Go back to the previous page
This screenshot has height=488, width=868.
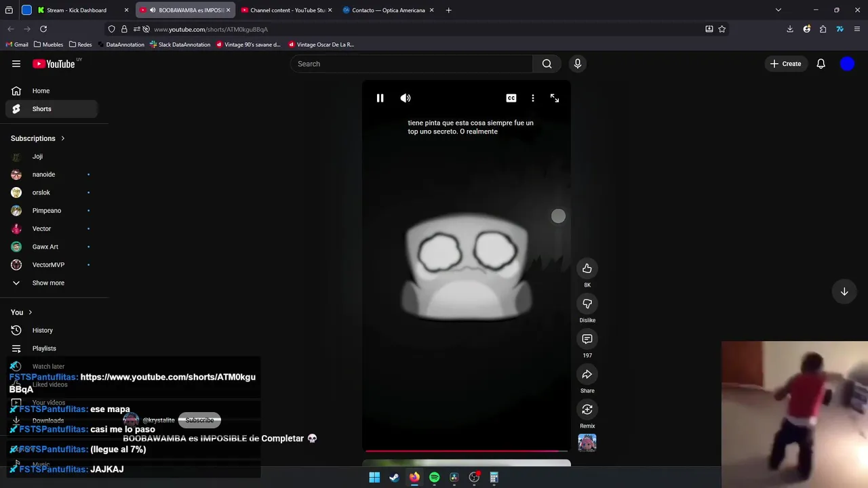tap(11, 29)
